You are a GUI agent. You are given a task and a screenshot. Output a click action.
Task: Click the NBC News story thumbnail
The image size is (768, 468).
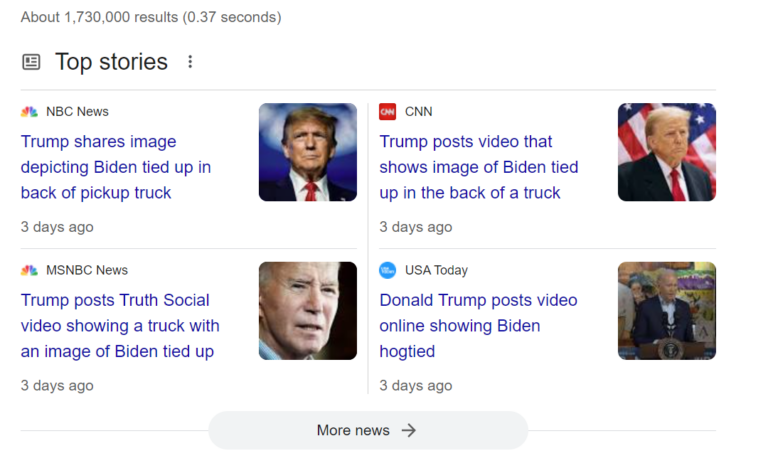pyautogui.click(x=308, y=152)
